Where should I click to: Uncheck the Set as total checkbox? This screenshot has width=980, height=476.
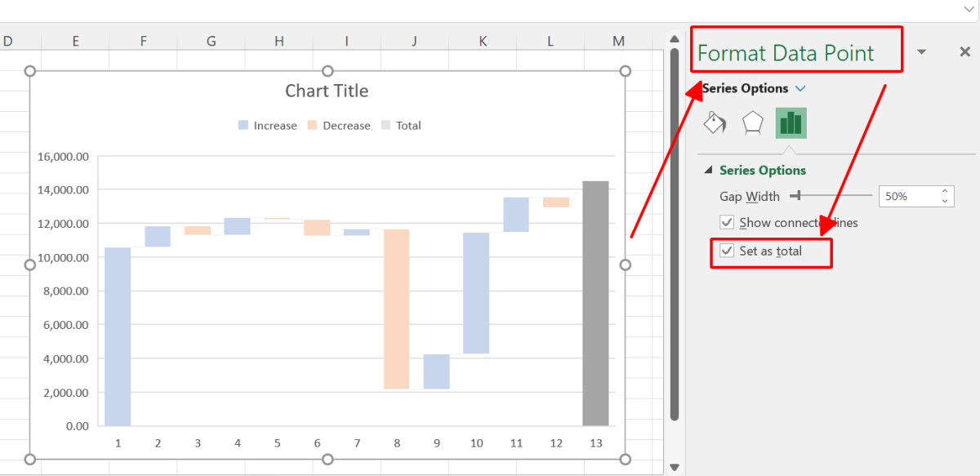726,251
